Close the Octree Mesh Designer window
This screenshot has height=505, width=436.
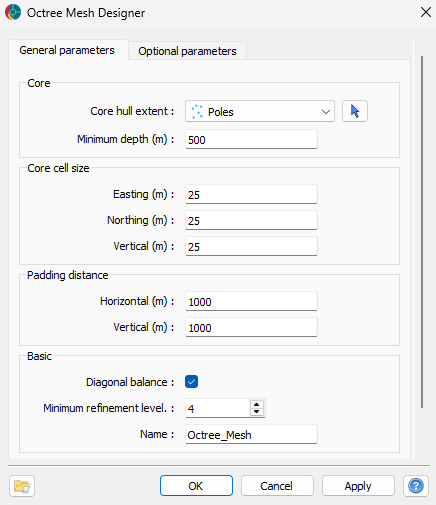[x=426, y=12]
